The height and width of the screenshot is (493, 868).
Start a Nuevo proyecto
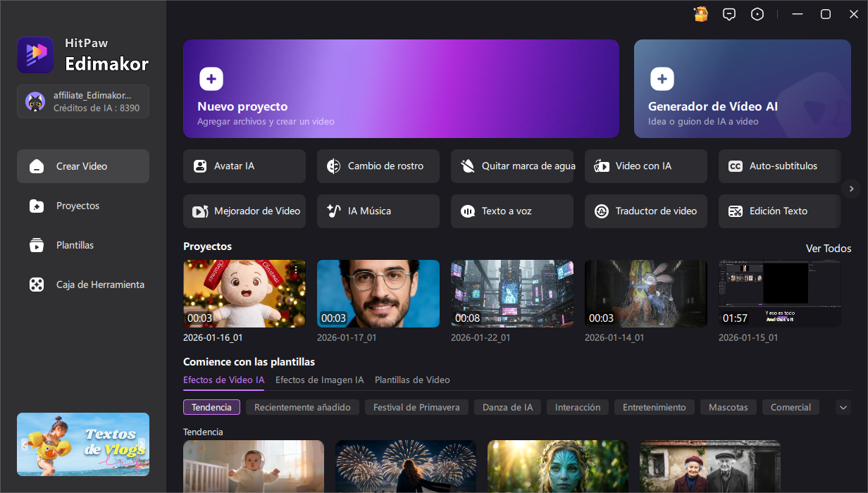click(401, 89)
